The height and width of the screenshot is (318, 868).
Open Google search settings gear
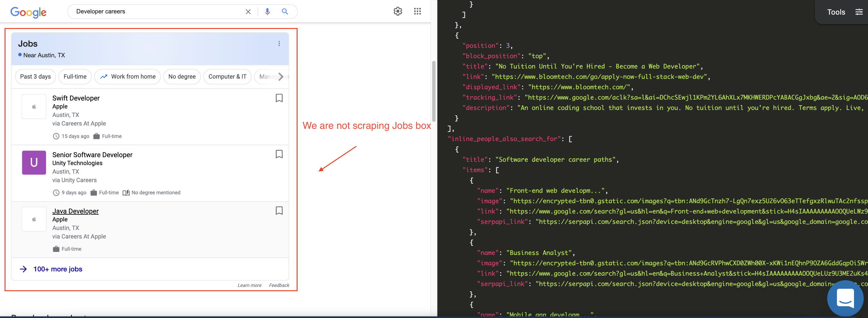point(398,11)
